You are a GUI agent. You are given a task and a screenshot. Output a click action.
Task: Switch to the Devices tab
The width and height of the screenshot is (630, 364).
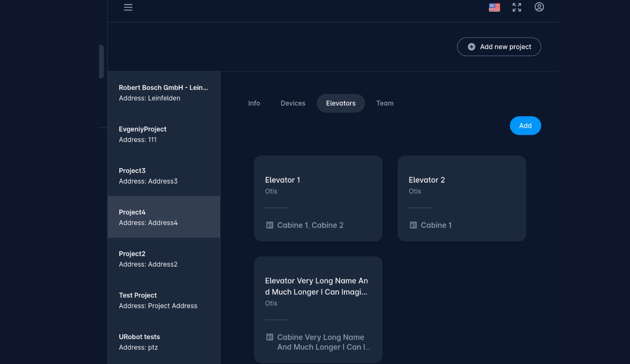(293, 103)
